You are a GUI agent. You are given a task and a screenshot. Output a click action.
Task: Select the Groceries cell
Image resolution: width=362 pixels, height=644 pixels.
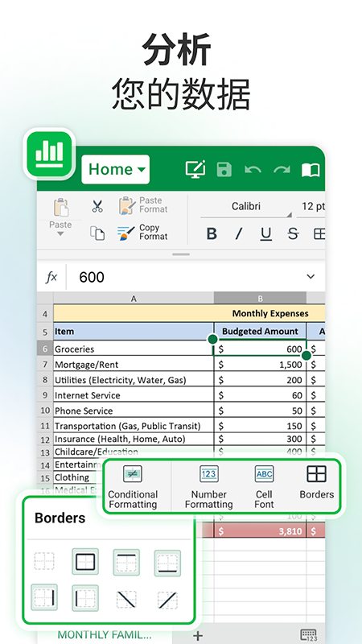tap(134, 349)
